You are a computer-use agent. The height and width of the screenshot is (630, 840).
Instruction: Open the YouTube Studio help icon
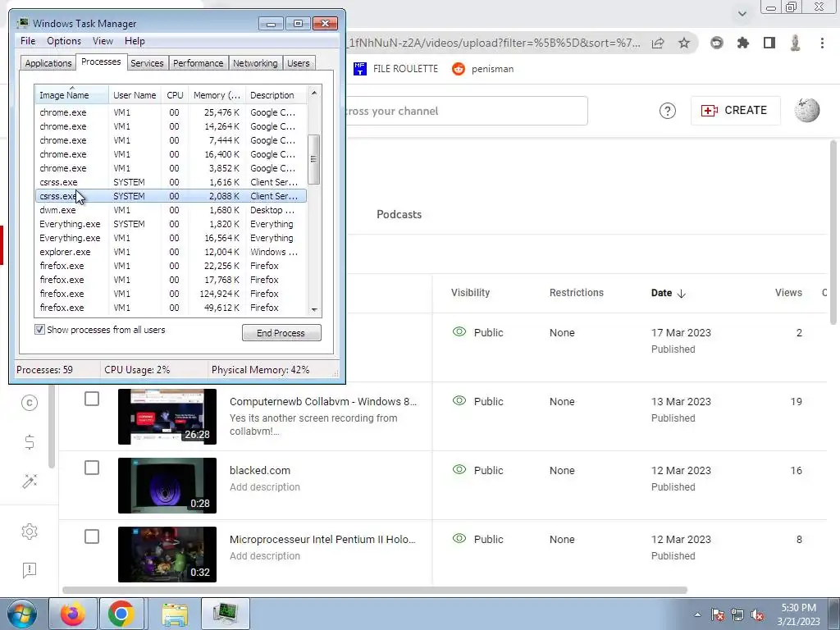click(x=668, y=111)
